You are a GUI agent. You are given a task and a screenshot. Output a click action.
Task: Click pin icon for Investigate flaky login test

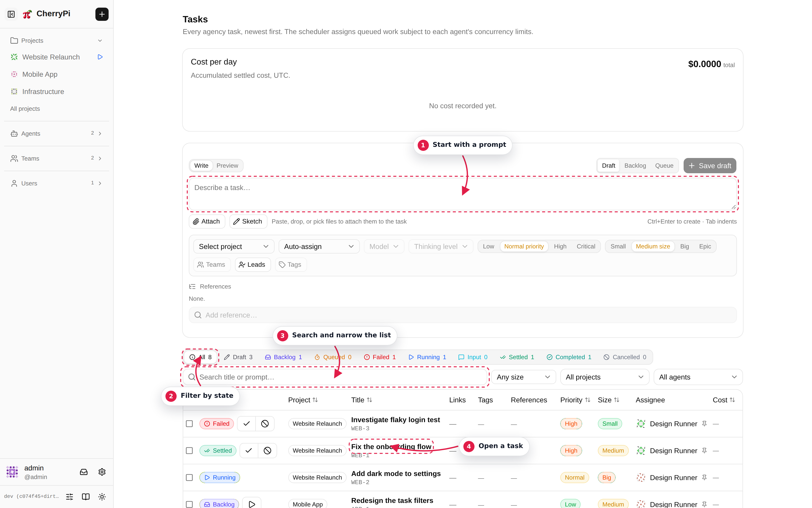click(704, 424)
